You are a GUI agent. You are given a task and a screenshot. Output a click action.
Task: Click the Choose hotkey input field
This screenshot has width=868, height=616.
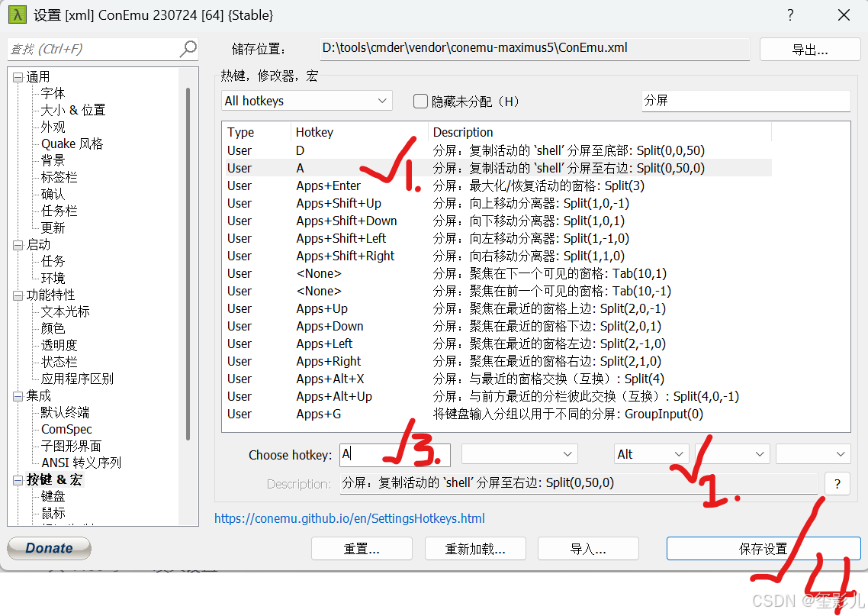[x=394, y=454]
